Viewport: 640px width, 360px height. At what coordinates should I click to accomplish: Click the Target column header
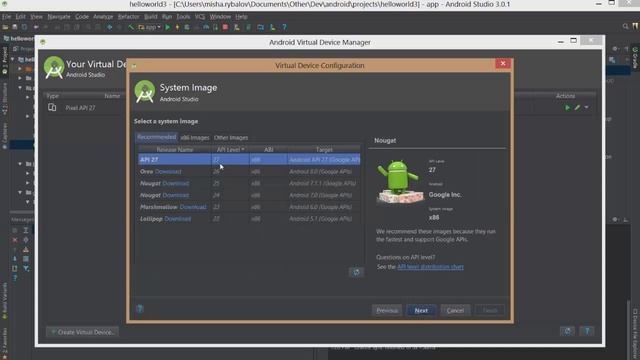(324, 149)
